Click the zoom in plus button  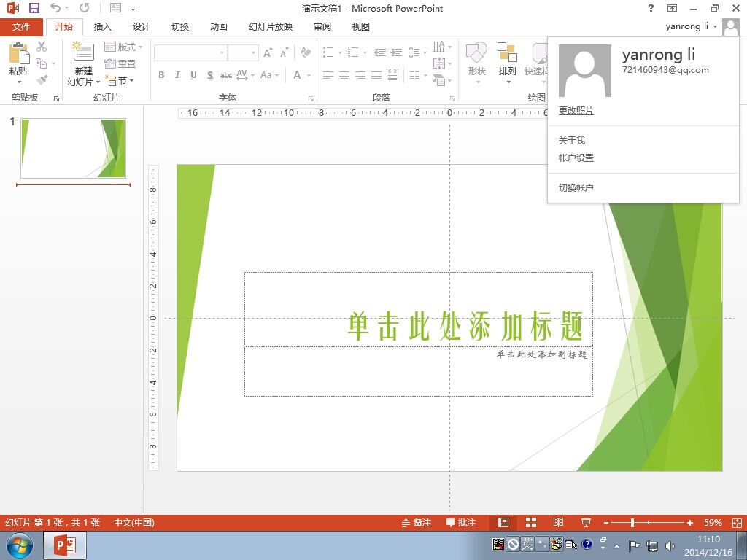tap(690, 522)
